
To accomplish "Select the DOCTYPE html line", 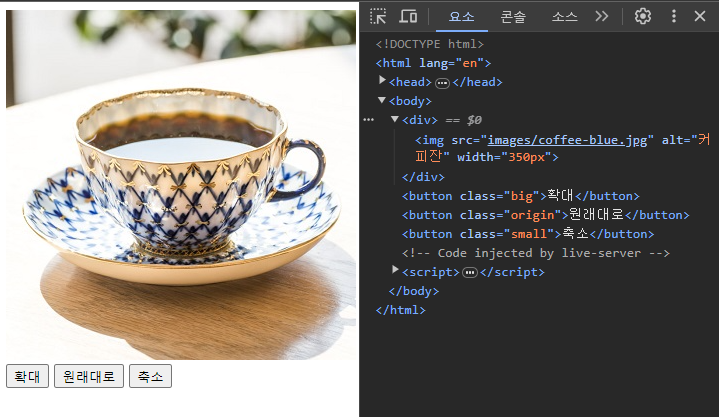I will click(x=430, y=44).
